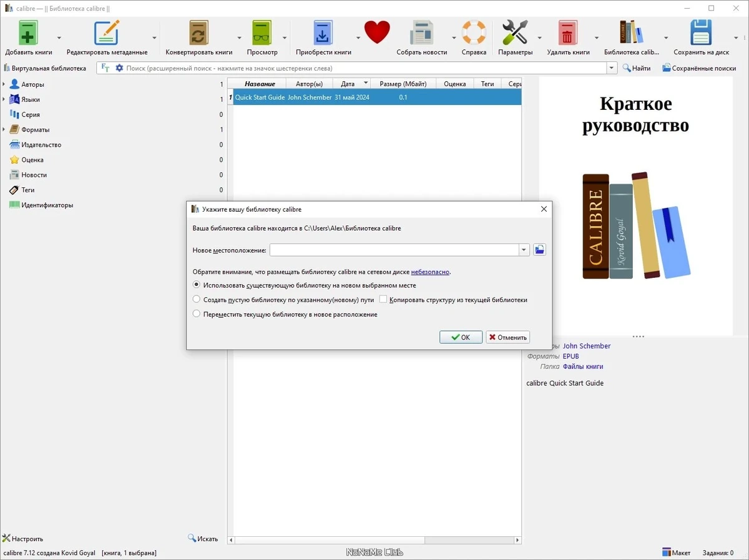This screenshot has width=749, height=560.
Task: Click the Краткое руководство book cover
Action: tap(636, 207)
